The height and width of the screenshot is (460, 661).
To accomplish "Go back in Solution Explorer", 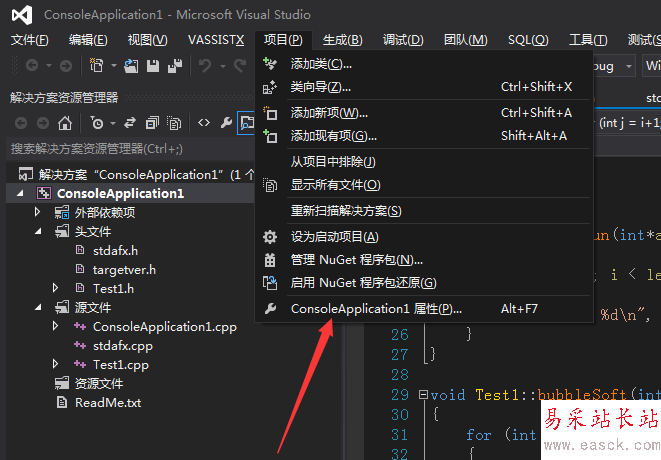I will [21, 123].
